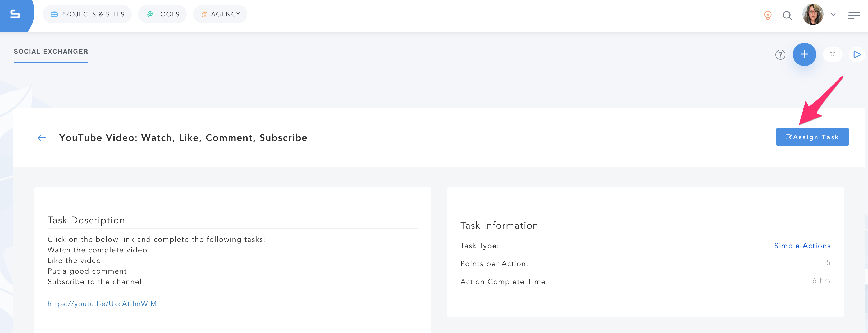Click the 50 points counter badge

pos(833,54)
